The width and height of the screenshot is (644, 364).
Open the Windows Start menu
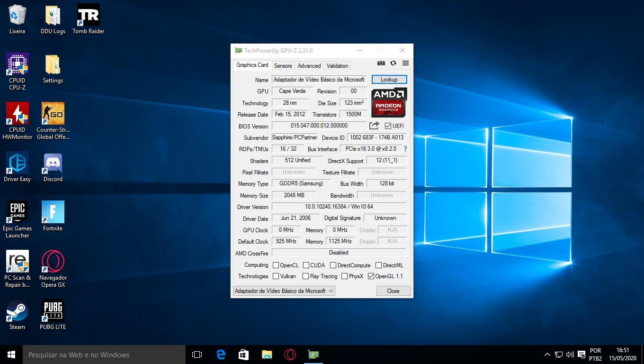(x=11, y=355)
